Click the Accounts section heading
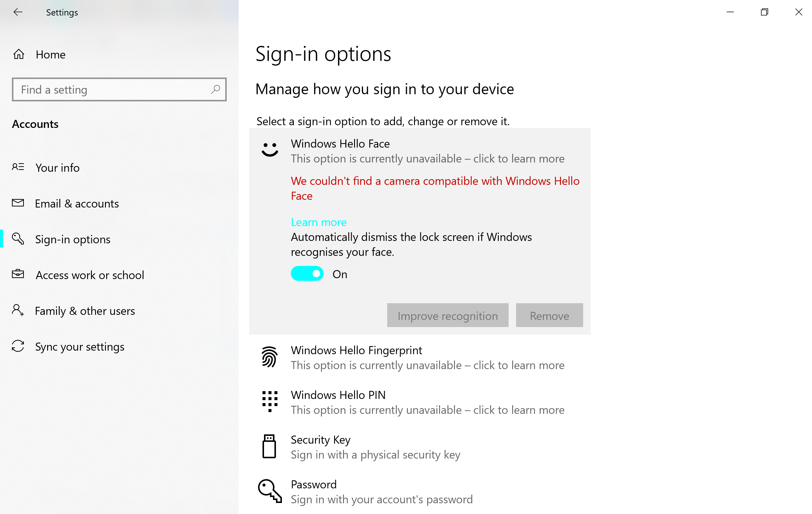The image size is (812, 514). tap(35, 124)
